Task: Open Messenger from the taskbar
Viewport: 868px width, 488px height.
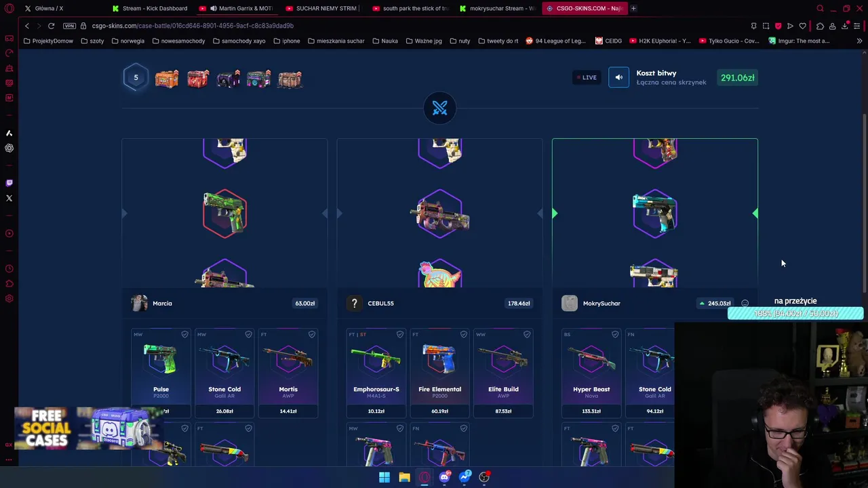Action: pyautogui.click(x=465, y=477)
